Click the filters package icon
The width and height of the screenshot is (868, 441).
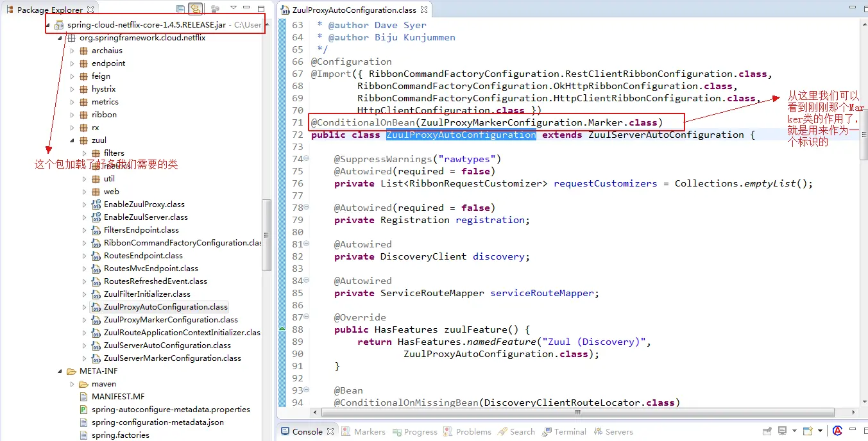point(96,153)
